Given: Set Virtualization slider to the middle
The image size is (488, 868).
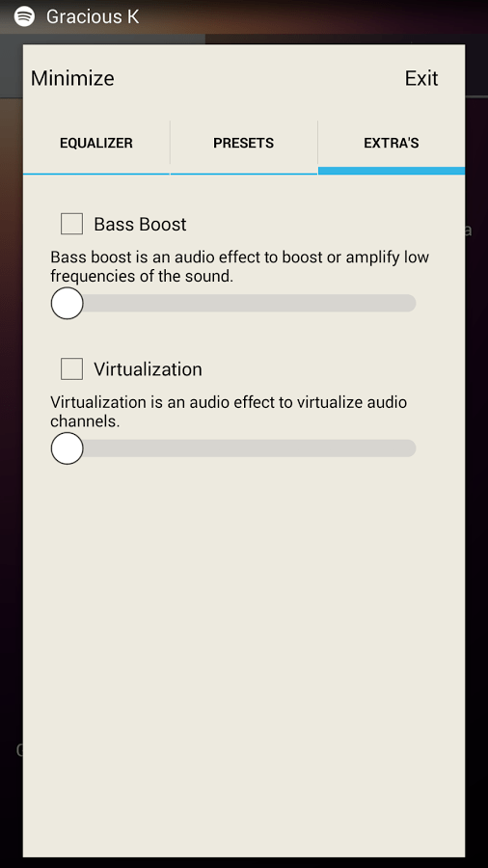Looking at the screenshot, I should 233,448.
